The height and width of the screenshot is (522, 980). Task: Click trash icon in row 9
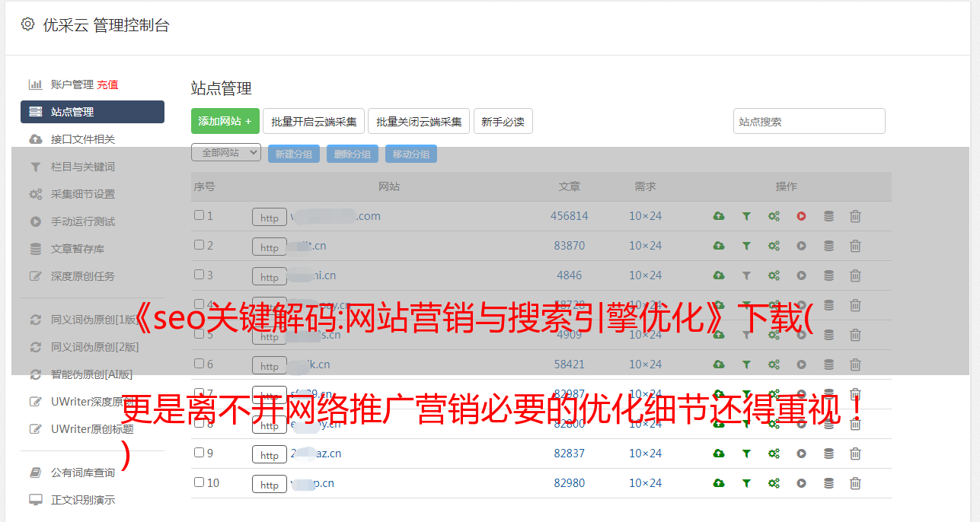pyautogui.click(x=855, y=454)
